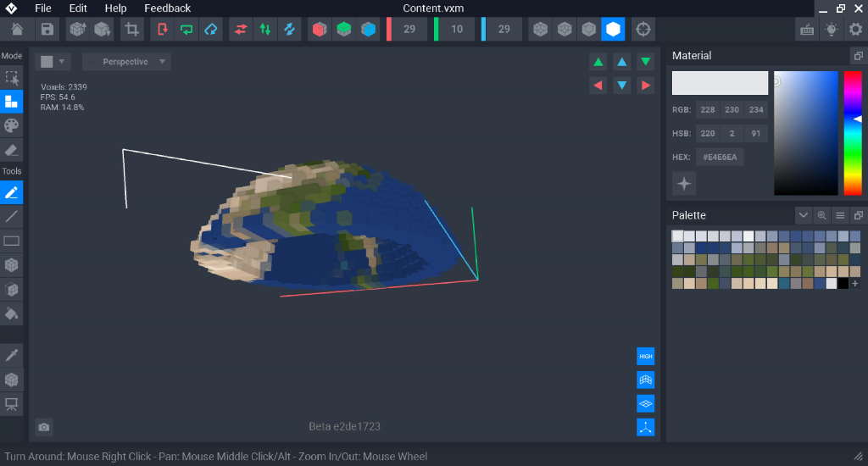
Task: Expand the Palette chevron dropdown
Action: (x=803, y=215)
